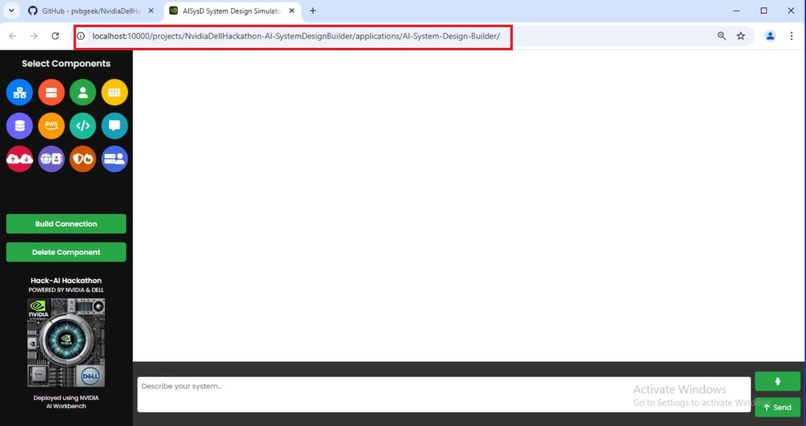Select the blue server-with-user component
806x426 pixels.
[x=115, y=159]
